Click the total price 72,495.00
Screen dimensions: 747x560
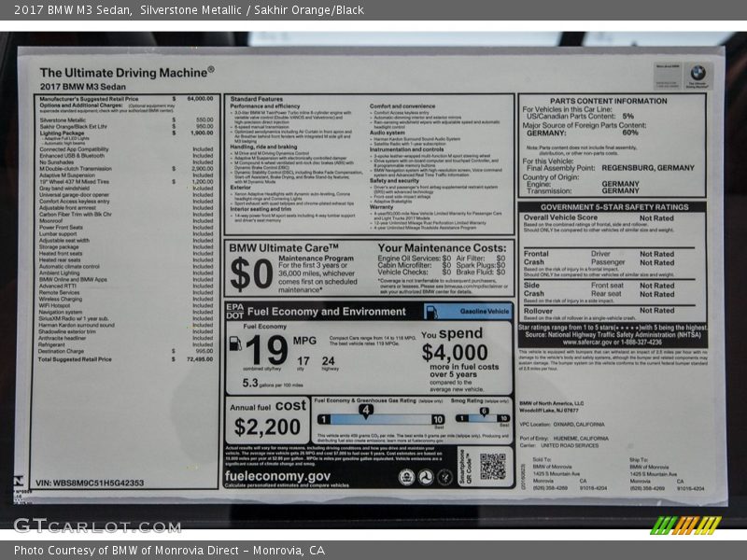[200, 359]
